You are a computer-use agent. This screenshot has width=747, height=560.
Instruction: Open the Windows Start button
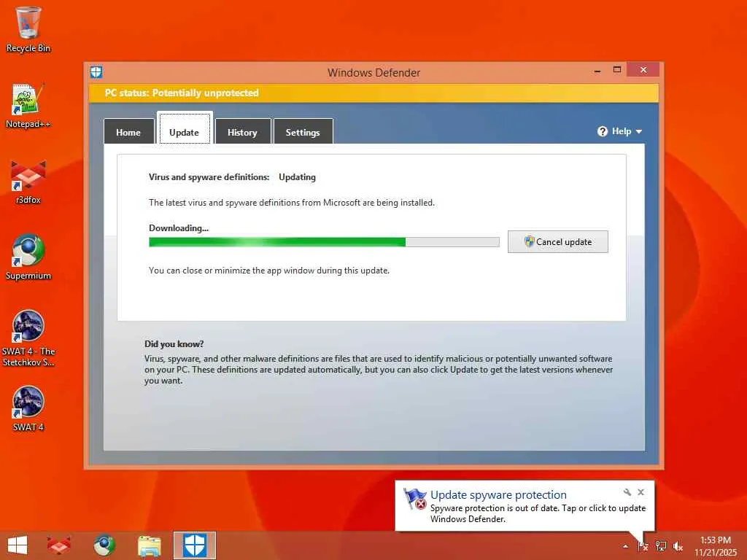coord(18,545)
